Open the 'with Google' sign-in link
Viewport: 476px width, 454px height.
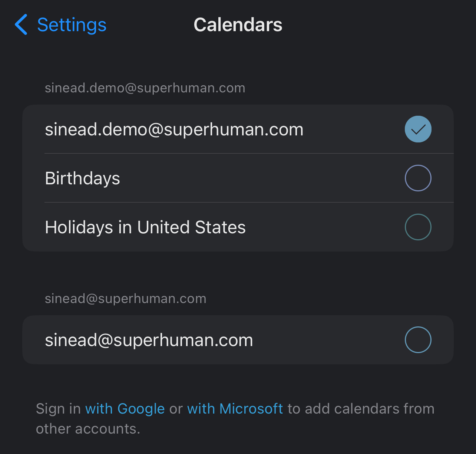click(x=125, y=409)
